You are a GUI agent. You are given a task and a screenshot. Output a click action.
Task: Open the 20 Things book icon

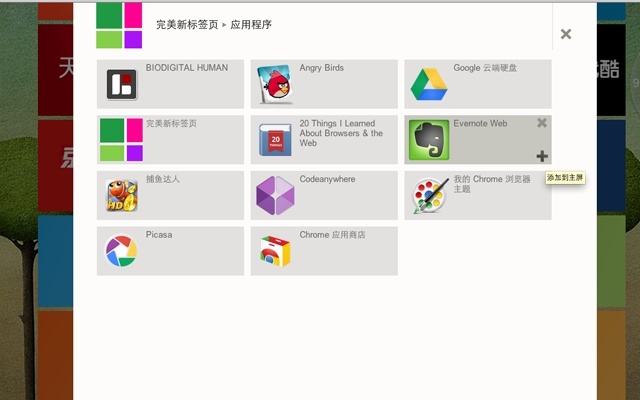coord(275,140)
